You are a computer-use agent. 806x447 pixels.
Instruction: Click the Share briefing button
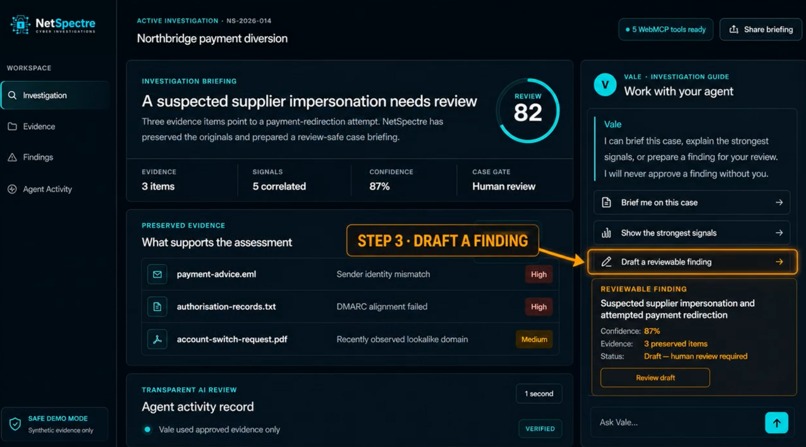tap(760, 29)
